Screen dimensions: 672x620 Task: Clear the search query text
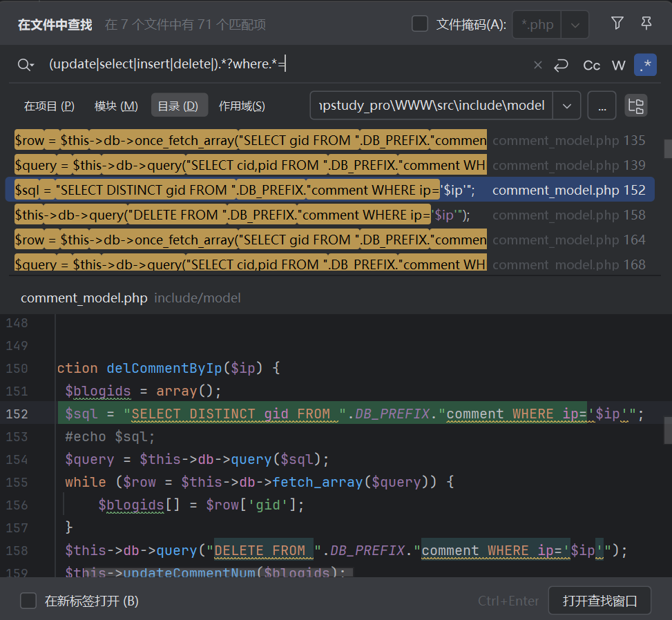click(x=538, y=65)
